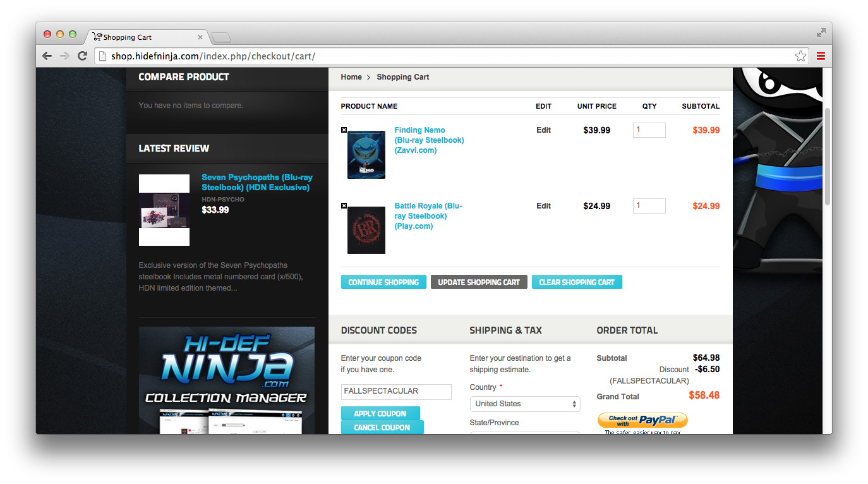Cancel the applied coupon
The height and width of the screenshot is (484, 868).
[x=382, y=427]
